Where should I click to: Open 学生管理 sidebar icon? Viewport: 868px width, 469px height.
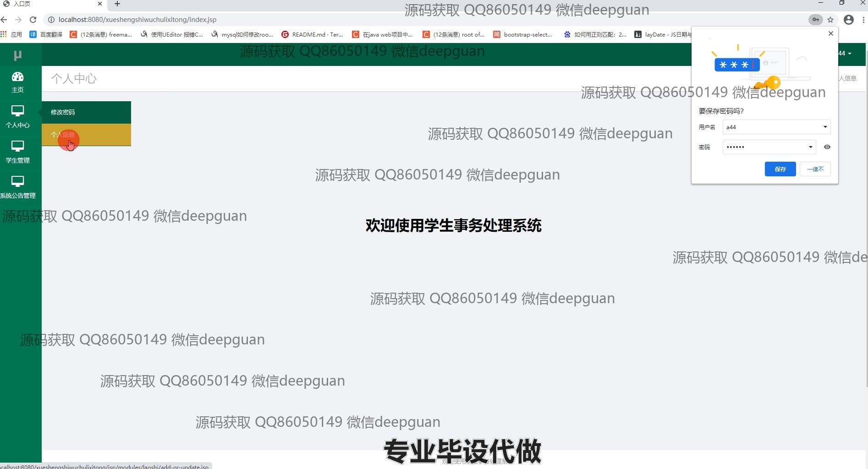[x=17, y=147]
